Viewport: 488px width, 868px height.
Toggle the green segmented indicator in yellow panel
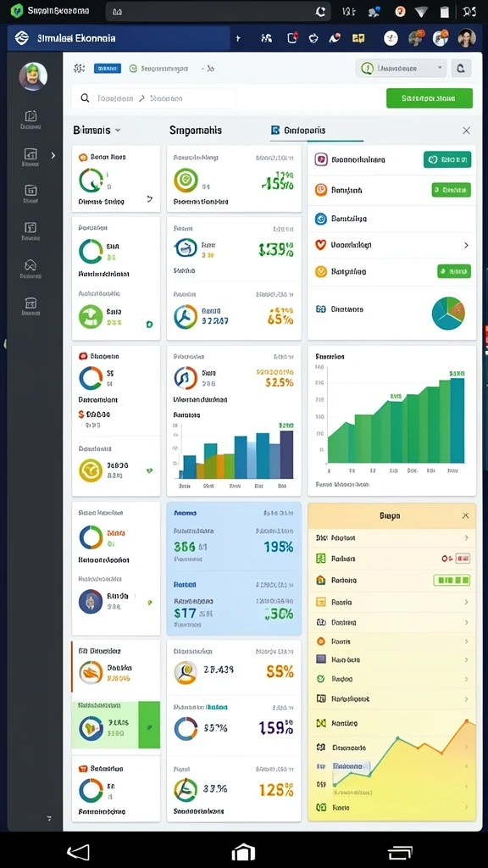click(452, 580)
